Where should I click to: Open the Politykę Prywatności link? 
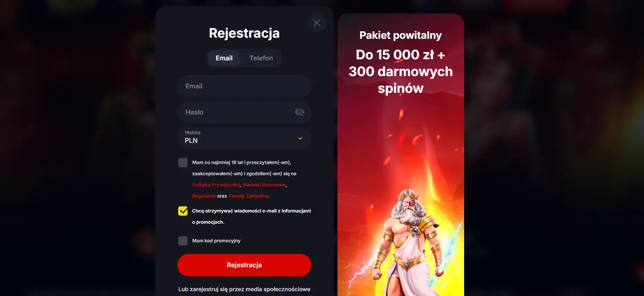[x=216, y=185]
